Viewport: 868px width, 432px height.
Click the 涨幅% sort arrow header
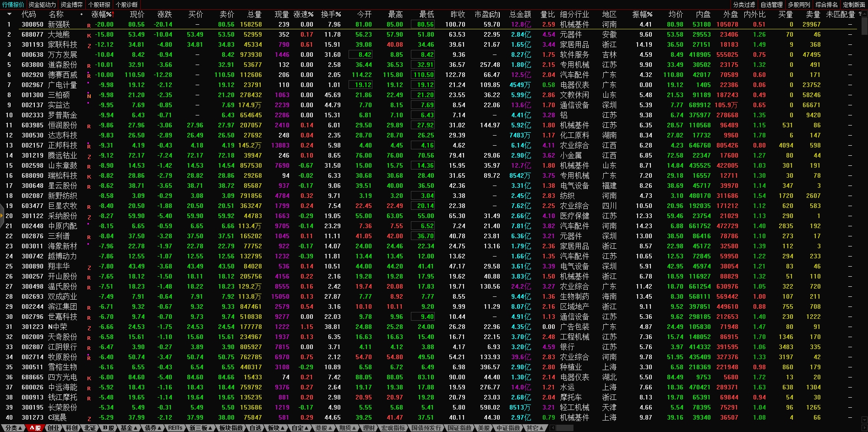tap(102, 15)
